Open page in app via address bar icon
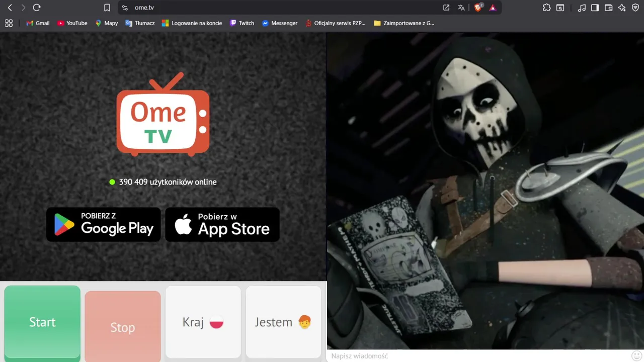The width and height of the screenshot is (644, 362). (x=446, y=8)
